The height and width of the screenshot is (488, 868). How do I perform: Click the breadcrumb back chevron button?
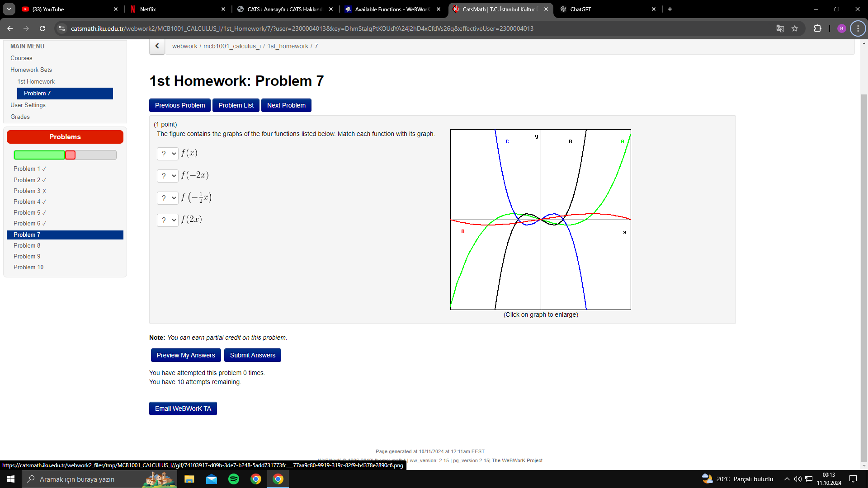pos(157,46)
